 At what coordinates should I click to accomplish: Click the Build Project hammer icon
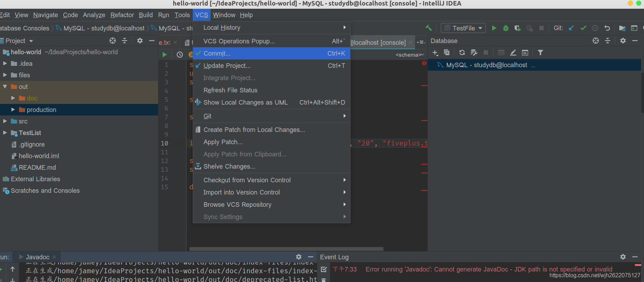[429, 28]
